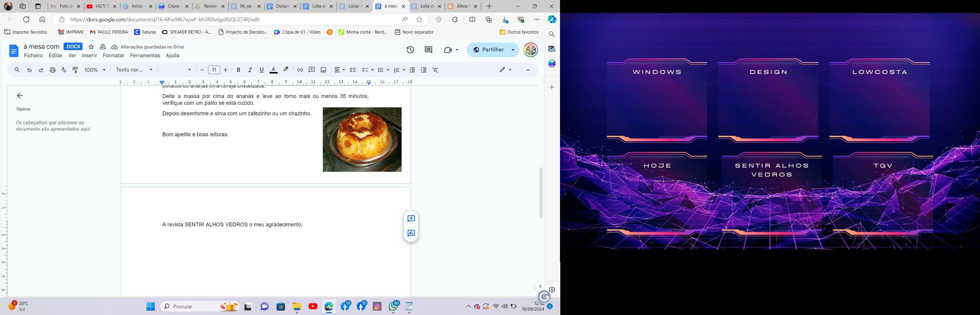The height and width of the screenshot is (315, 980).
Task: Open the text color picker
Action: click(274, 70)
